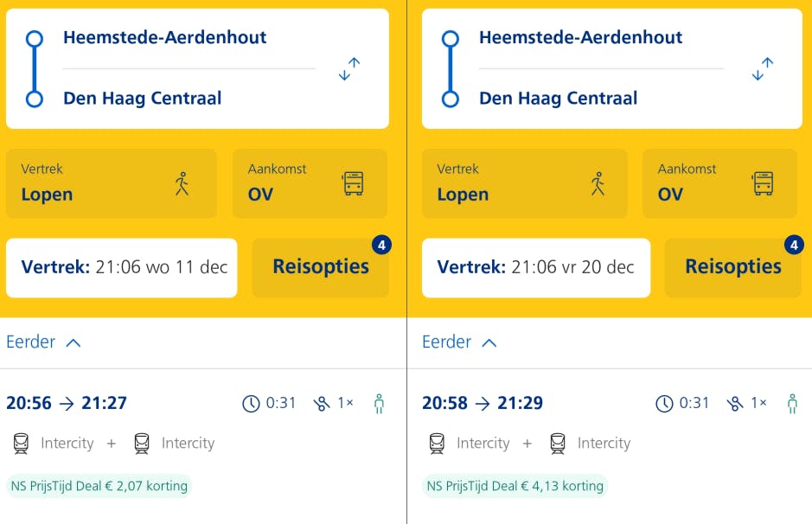Open departure time 21:06 vr 20 dec

point(536,267)
